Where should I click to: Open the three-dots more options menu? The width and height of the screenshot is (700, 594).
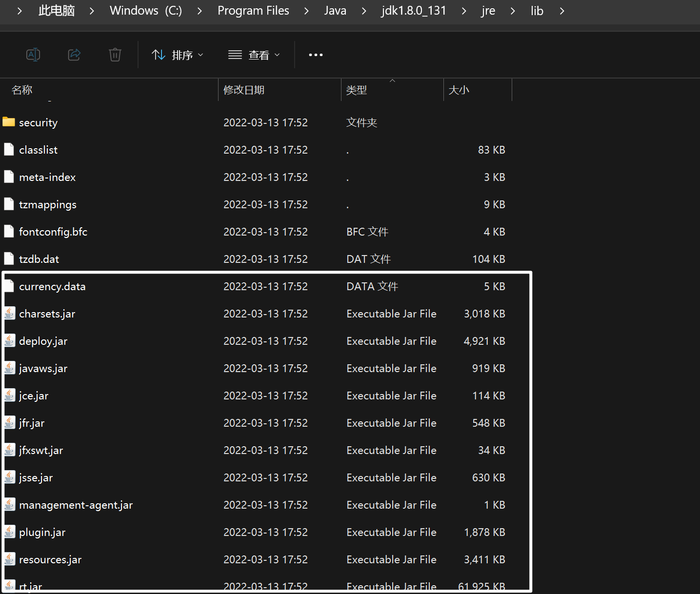[x=316, y=55]
